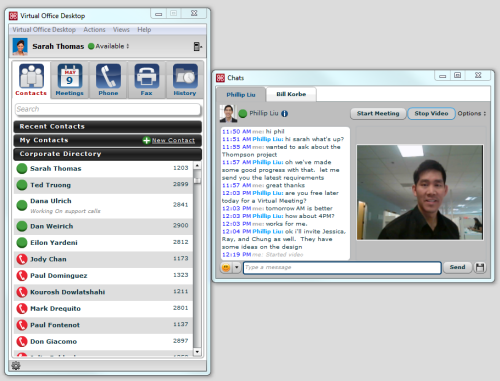Click the save chat floppy disk icon
The image size is (500, 381).
480,268
